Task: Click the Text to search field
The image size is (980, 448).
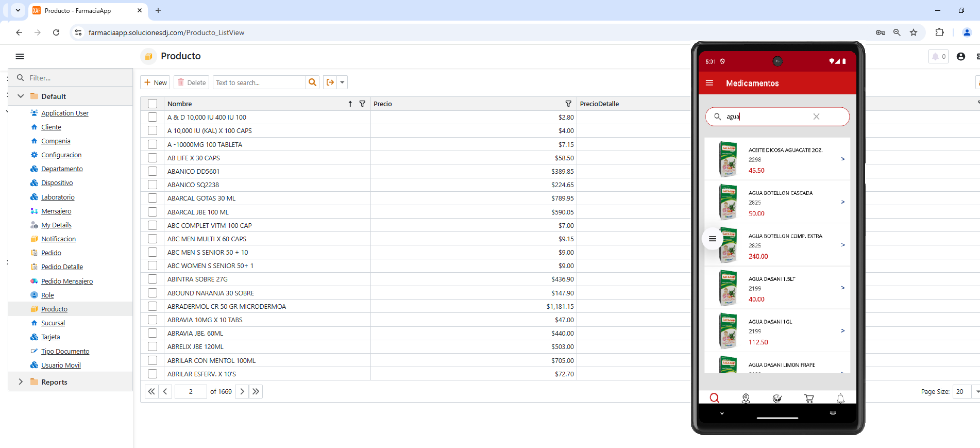Action: click(x=259, y=82)
